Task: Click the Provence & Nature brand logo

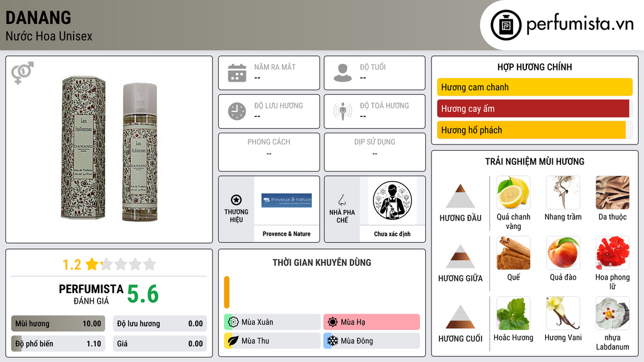Action: [x=287, y=200]
